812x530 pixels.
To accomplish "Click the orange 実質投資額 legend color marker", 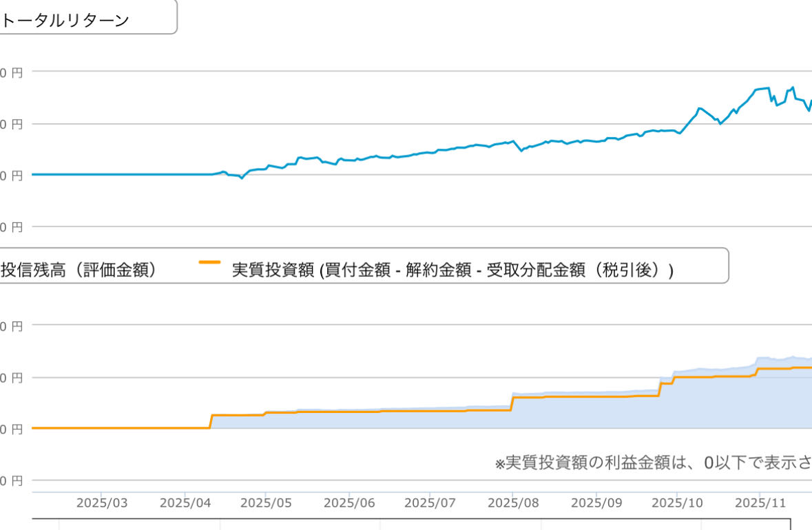I will point(209,262).
